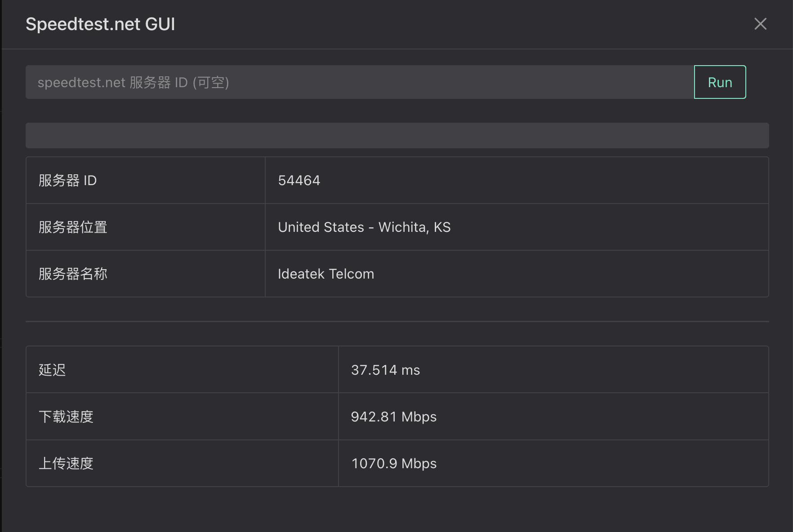Click the blank area below the results table
793x532 pixels.
[x=397, y=510]
